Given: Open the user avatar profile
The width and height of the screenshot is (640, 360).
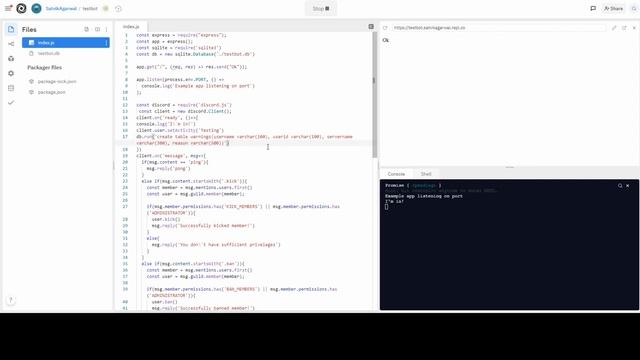Looking at the screenshot, I should (x=36, y=8).
